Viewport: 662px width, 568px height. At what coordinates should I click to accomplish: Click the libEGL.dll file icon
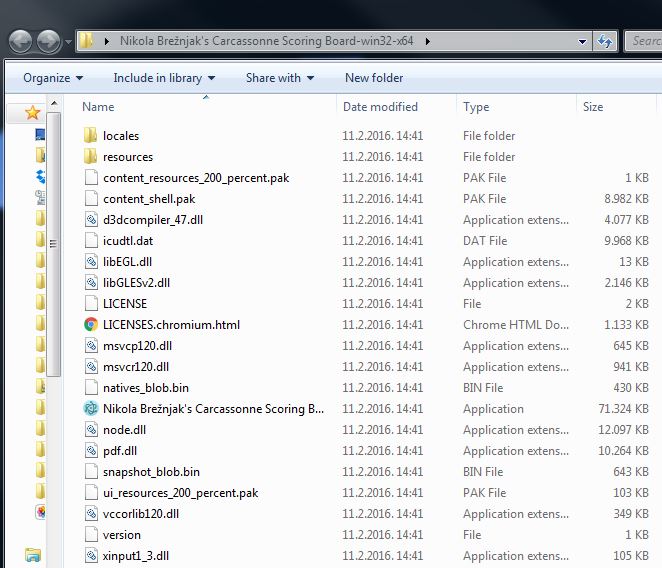click(x=91, y=262)
